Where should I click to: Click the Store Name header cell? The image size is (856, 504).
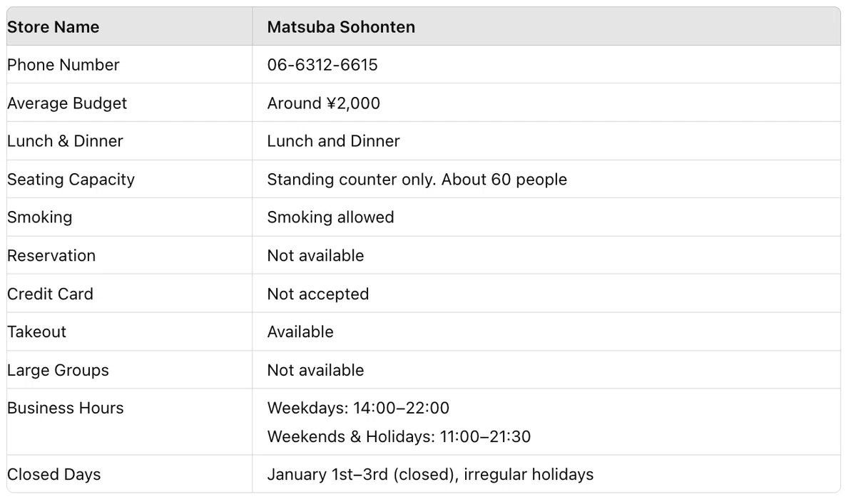[130, 27]
